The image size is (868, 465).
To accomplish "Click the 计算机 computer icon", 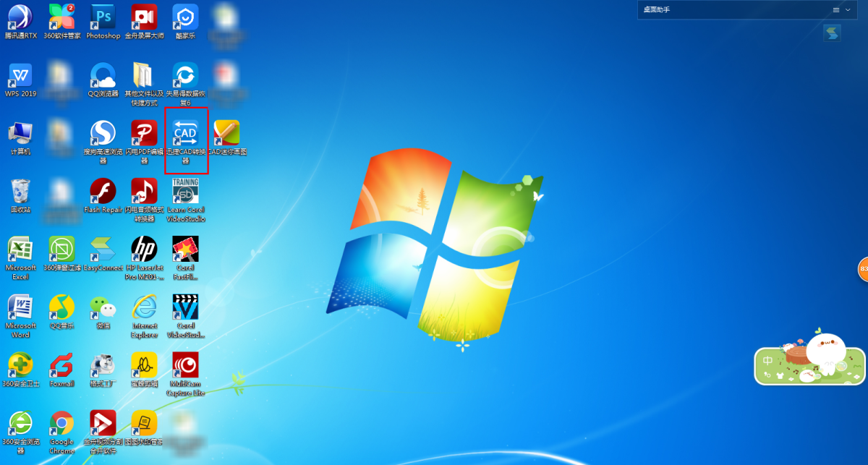I will tap(20, 133).
